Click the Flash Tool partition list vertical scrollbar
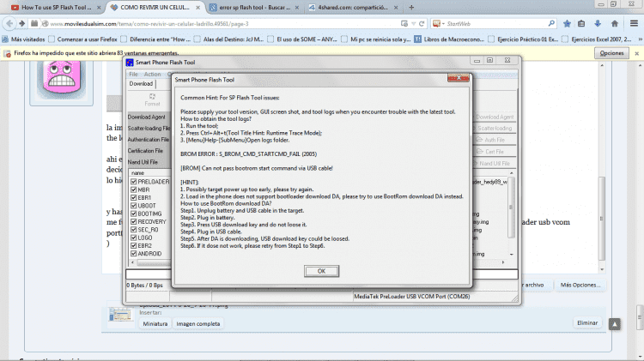 coord(512,213)
